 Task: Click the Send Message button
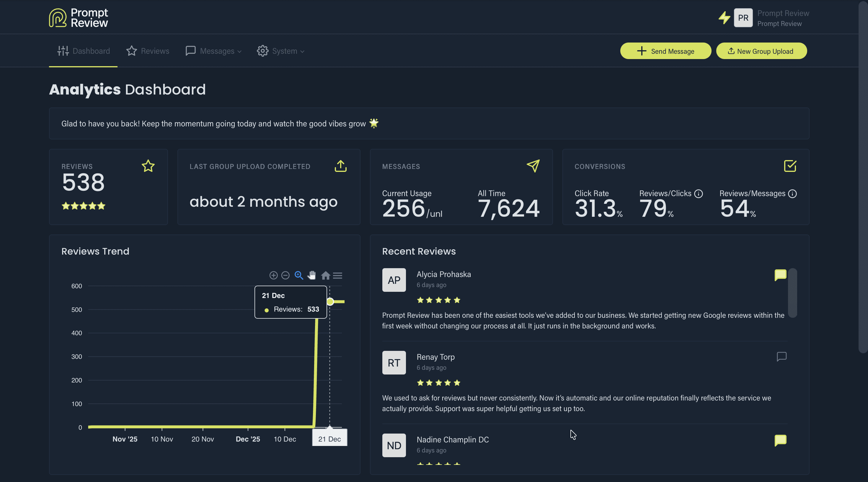coord(665,51)
